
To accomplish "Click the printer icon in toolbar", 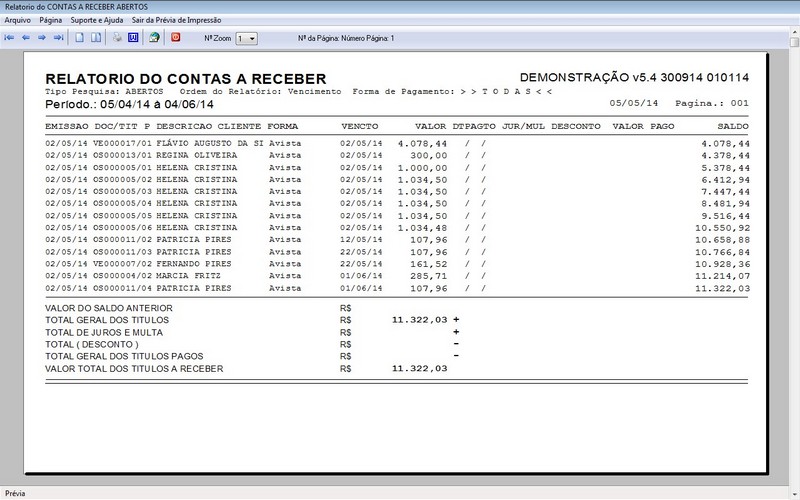I will tap(117, 38).
